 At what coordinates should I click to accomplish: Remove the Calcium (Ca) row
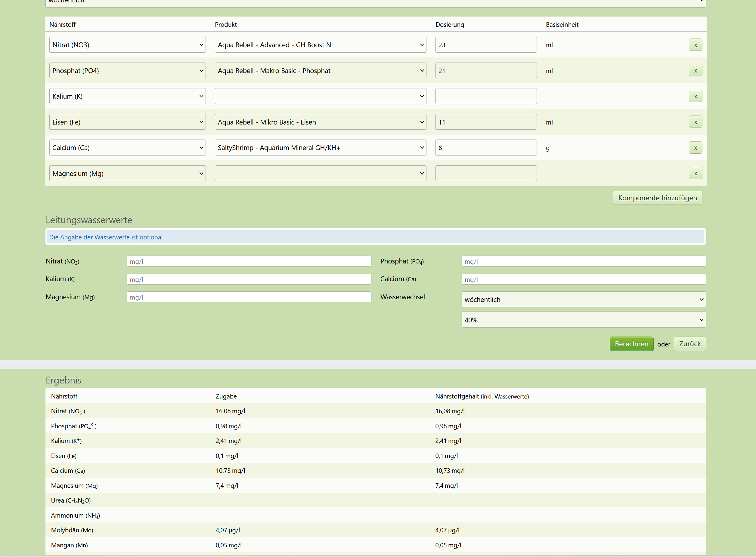pos(695,148)
